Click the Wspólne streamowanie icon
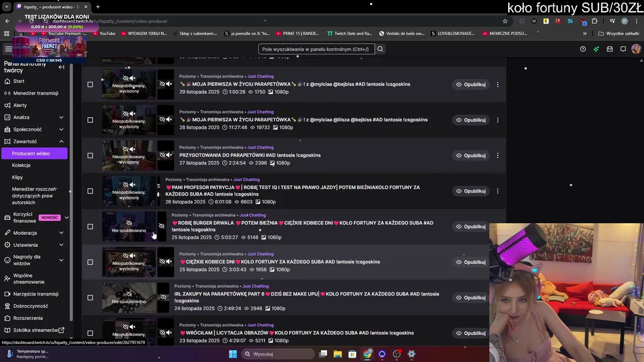 pyautogui.click(x=7, y=279)
